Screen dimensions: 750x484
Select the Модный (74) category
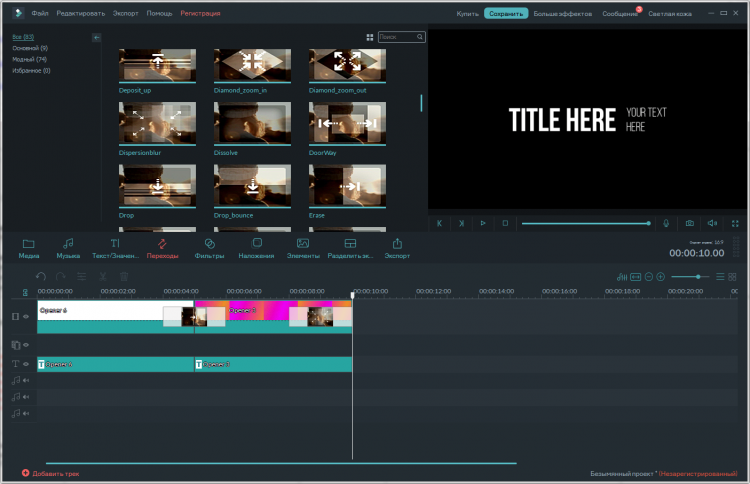pyautogui.click(x=30, y=59)
